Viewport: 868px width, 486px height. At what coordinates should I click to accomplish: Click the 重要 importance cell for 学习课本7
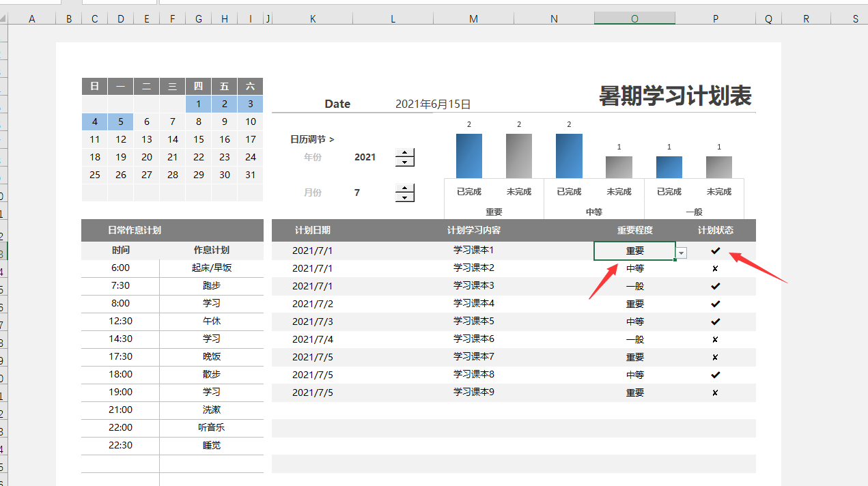pos(634,357)
